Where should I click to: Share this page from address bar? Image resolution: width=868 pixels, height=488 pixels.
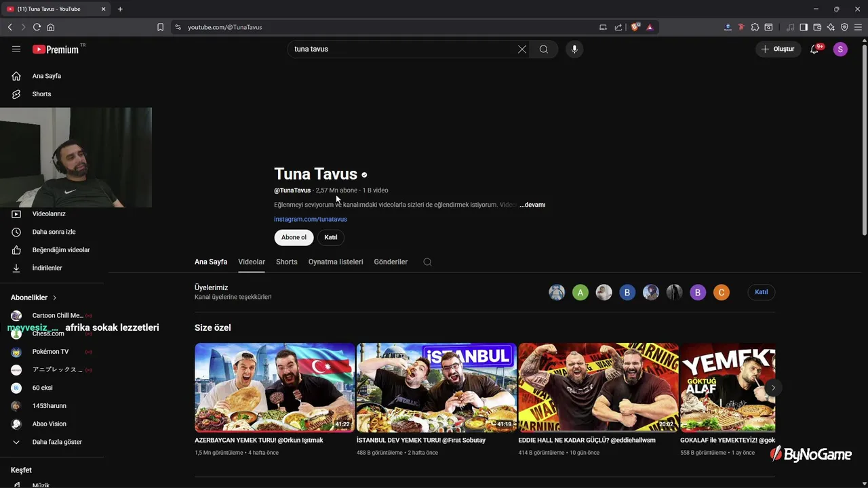pyautogui.click(x=618, y=27)
